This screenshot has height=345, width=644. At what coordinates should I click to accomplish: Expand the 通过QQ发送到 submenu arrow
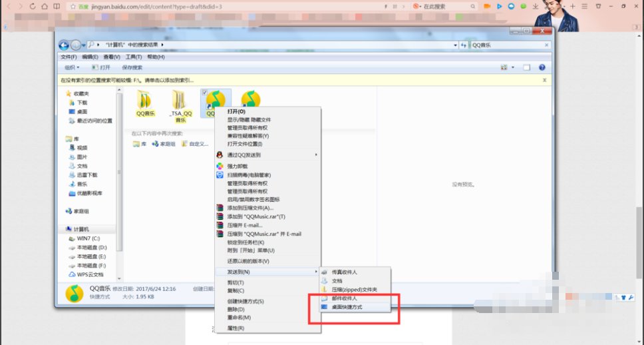pyautogui.click(x=316, y=155)
